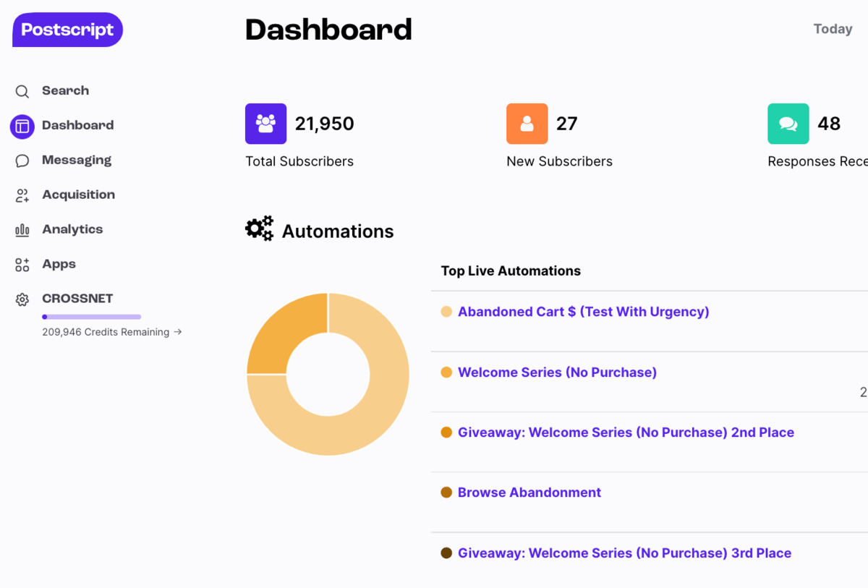
Task: Click the orange New Subscribers icon
Action: pyautogui.click(x=527, y=124)
